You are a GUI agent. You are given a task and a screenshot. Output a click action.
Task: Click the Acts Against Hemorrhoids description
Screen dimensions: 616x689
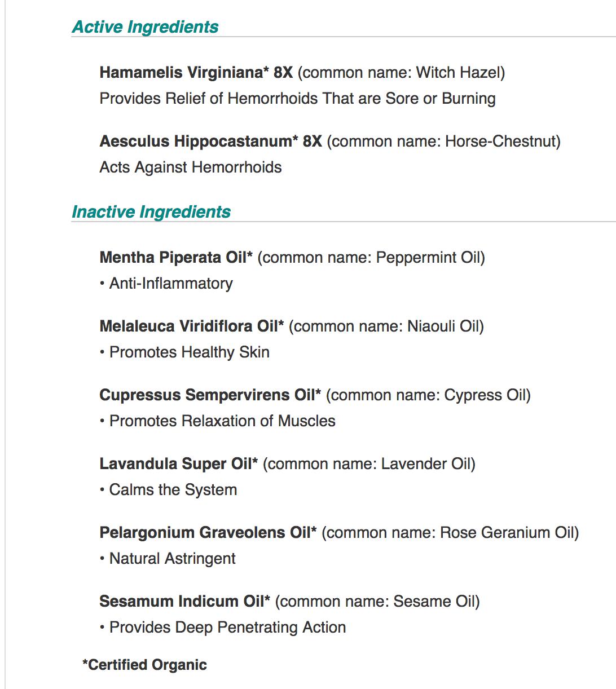[191, 167]
